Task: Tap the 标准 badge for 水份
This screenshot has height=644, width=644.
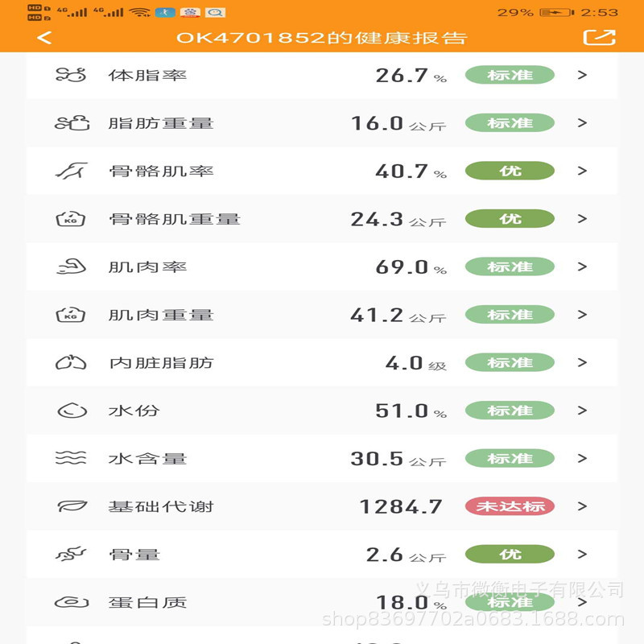Action: pos(510,411)
